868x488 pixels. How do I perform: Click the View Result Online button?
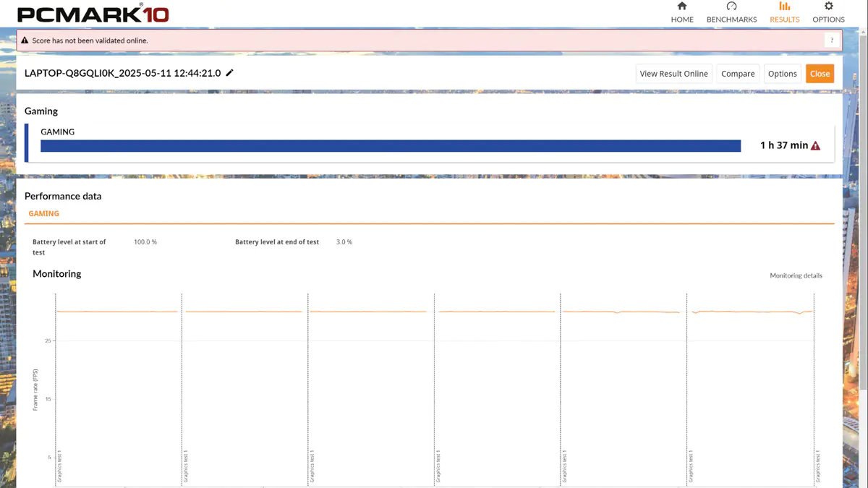(x=673, y=74)
